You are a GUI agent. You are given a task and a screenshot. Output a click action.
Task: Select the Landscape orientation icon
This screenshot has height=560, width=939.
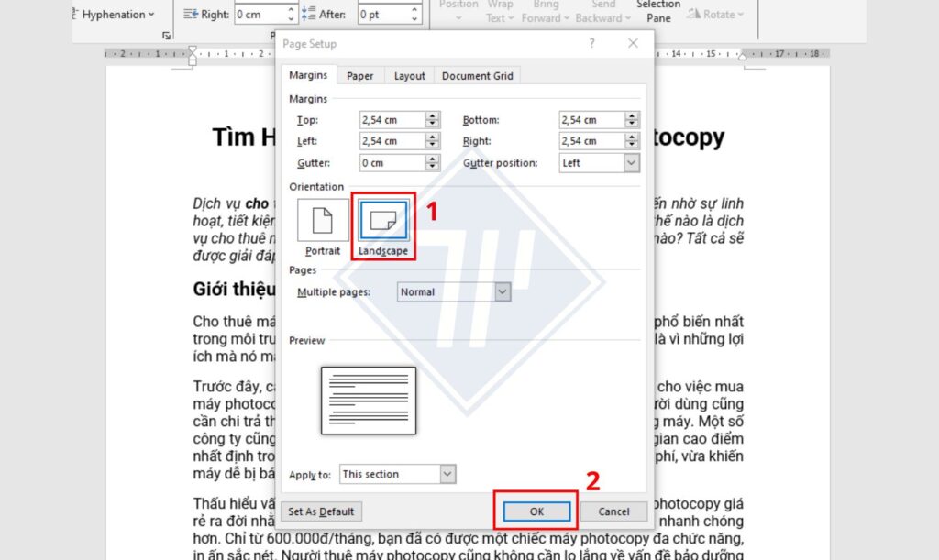383,220
